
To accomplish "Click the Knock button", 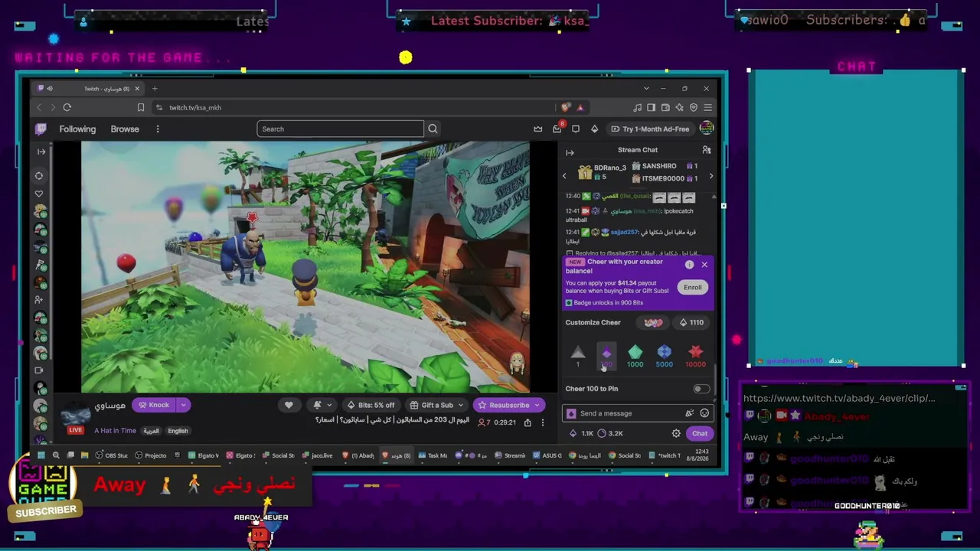I will tap(154, 405).
